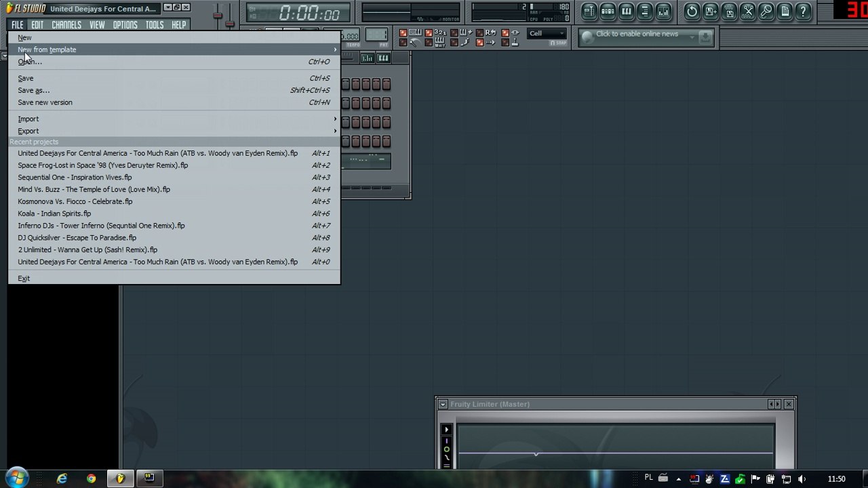Click the Undo history round icon
Viewport: 868px width, 488px height.
coord(692,12)
